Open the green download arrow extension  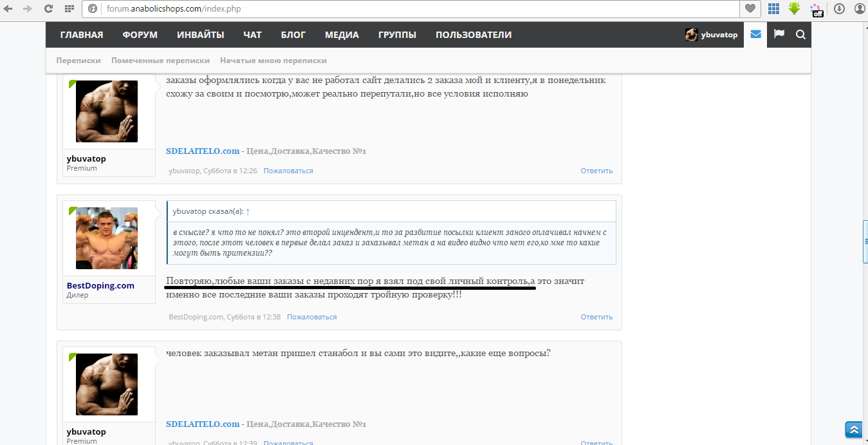click(x=794, y=9)
